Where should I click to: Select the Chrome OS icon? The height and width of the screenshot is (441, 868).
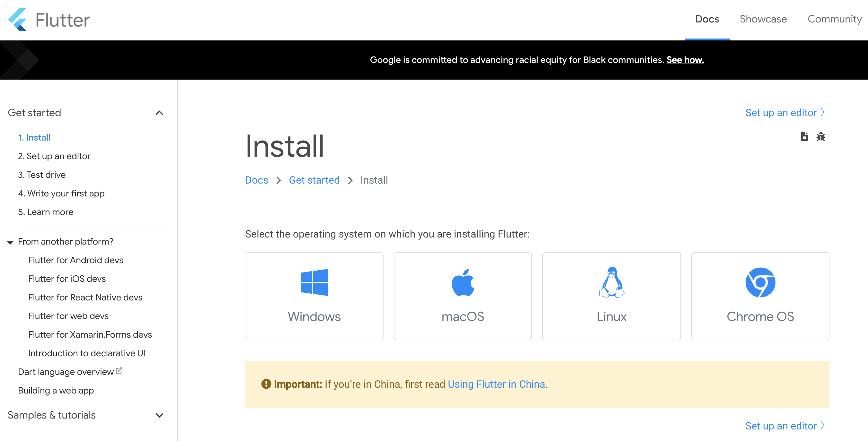coord(760,282)
